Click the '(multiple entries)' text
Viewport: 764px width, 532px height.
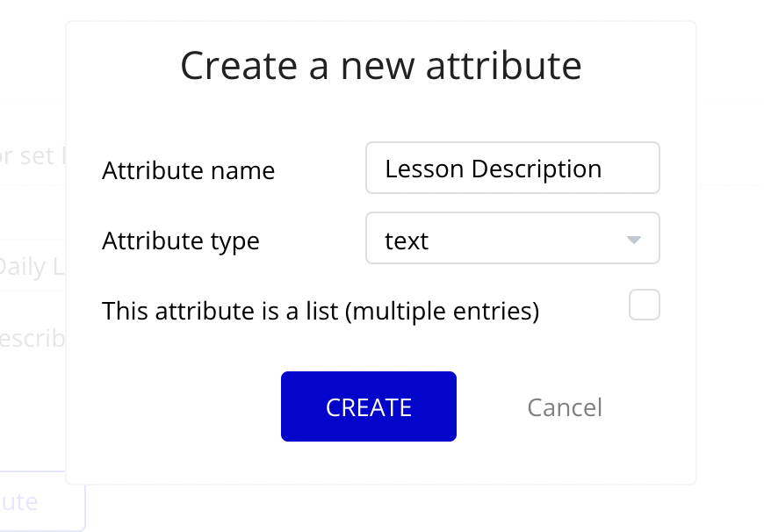click(x=442, y=312)
